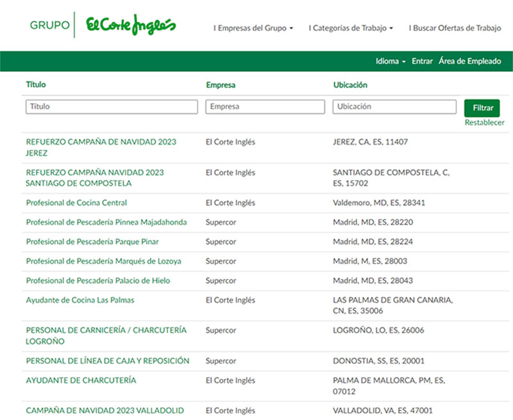Viewport: 513px width, 420px height.
Task: Go to Buscar Ofertas de Trabajo
Action: 455,29
